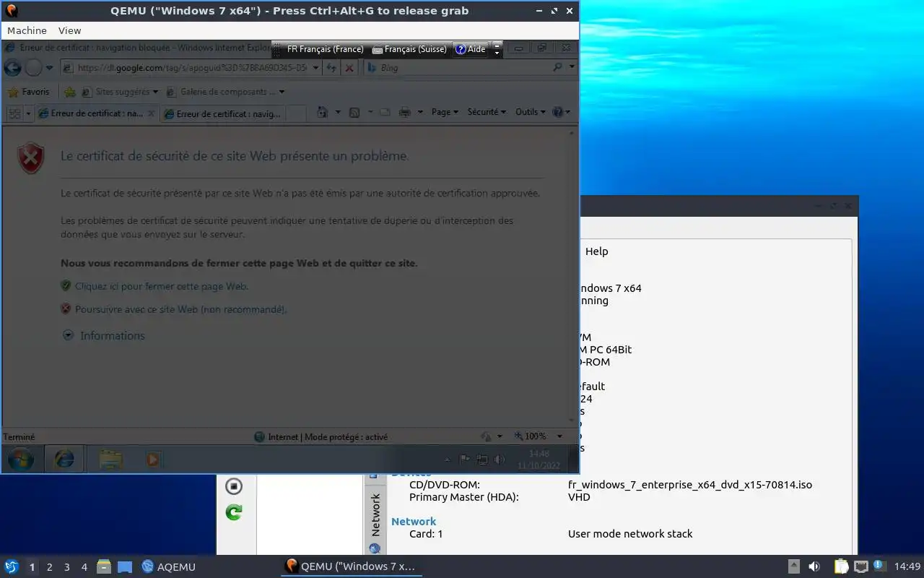924x578 pixels.
Task: Click the red shield certificate error icon
Action: point(30,158)
